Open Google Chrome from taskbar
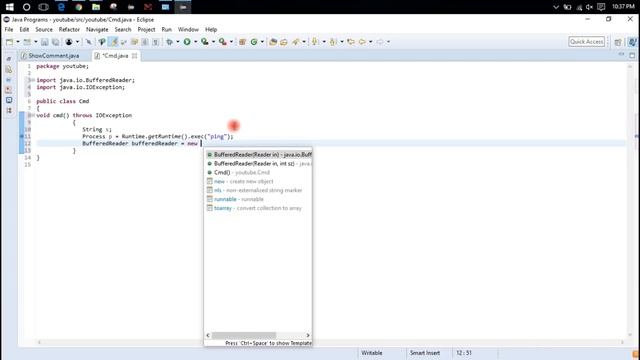This screenshot has height=360, width=640. coord(78,7)
